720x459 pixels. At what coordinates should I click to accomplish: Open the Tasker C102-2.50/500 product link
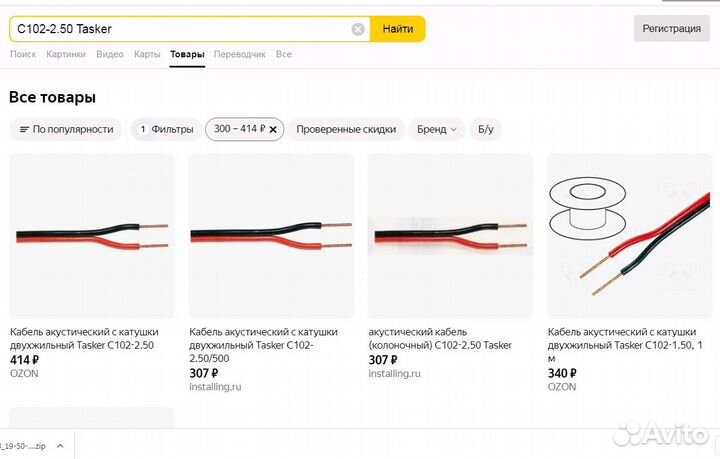point(263,338)
